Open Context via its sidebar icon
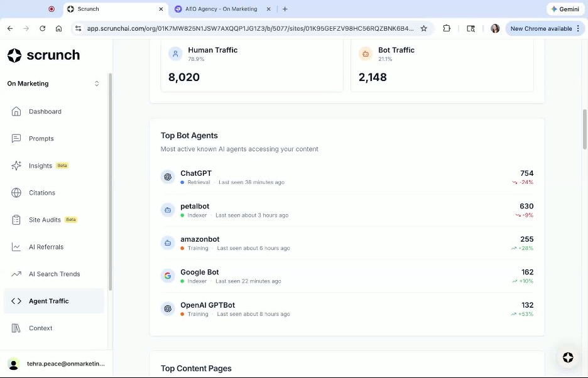Image resolution: width=588 pixels, height=378 pixels. (x=17, y=328)
